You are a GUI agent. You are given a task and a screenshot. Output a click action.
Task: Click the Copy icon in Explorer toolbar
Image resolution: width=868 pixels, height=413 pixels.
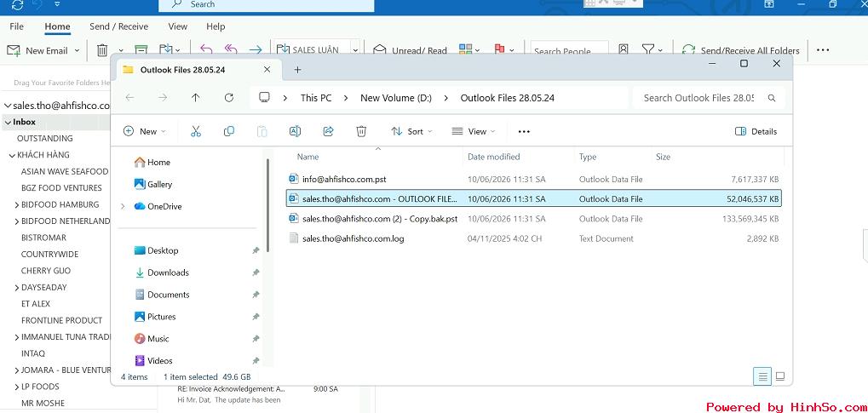point(228,131)
